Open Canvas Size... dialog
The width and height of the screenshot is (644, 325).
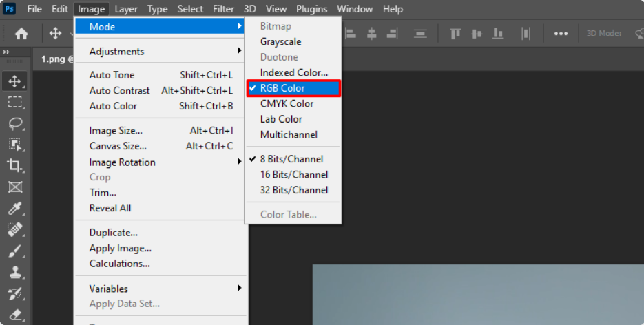(160, 146)
